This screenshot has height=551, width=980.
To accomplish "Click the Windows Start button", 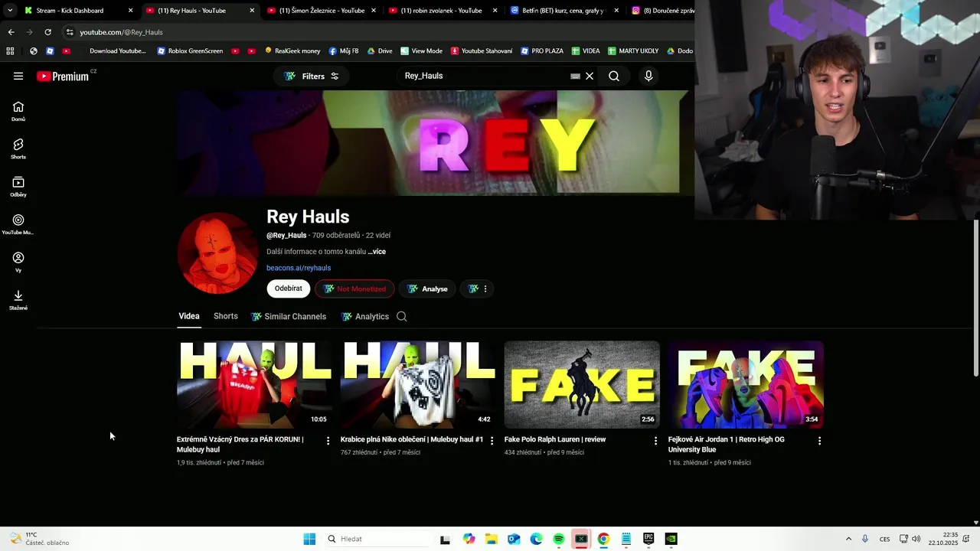I will (x=309, y=539).
